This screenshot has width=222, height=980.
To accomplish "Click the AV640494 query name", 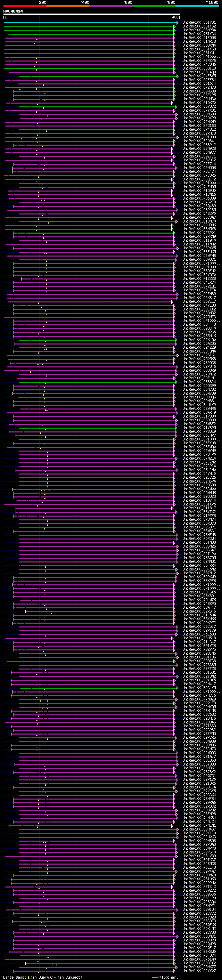I will [13, 11].
